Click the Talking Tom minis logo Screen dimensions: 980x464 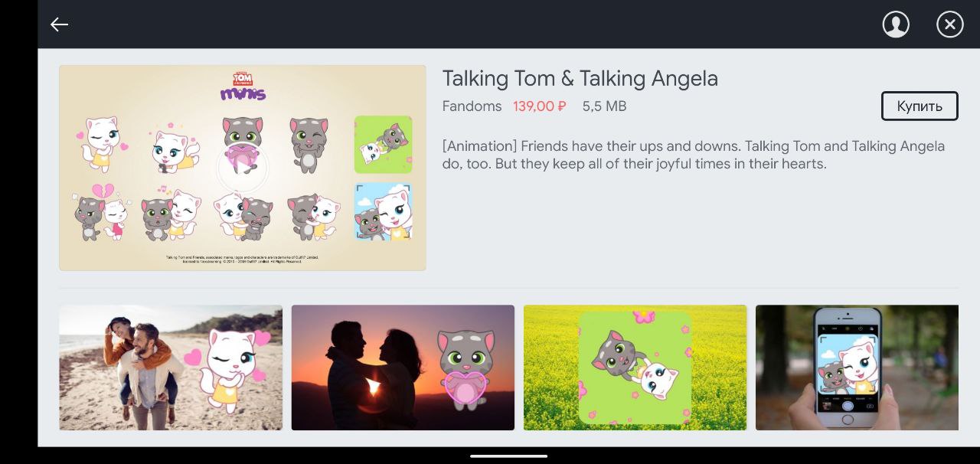click(243, 87)
